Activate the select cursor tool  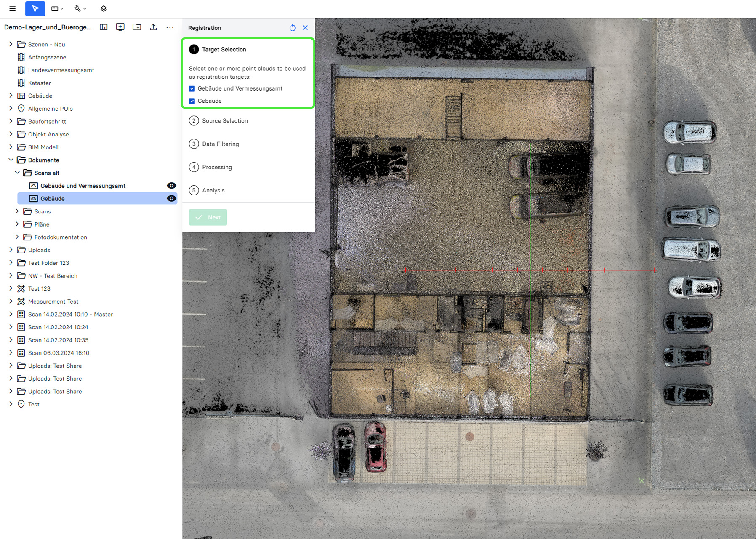coord(35,8)
